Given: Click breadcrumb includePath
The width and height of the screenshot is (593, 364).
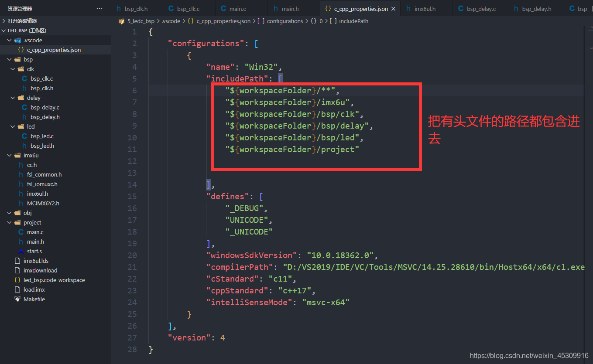Looking at the screenshot, I should click(x=353, y=21).
